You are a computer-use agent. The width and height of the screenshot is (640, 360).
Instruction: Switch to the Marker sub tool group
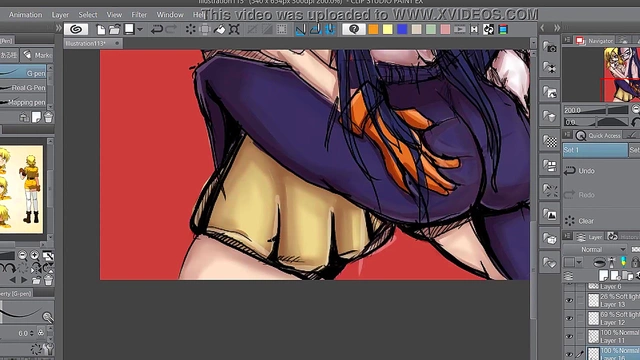coord(37,55)
